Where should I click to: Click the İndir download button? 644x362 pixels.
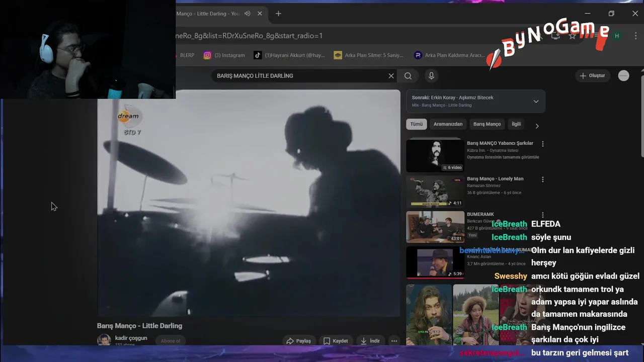[370, 341]
